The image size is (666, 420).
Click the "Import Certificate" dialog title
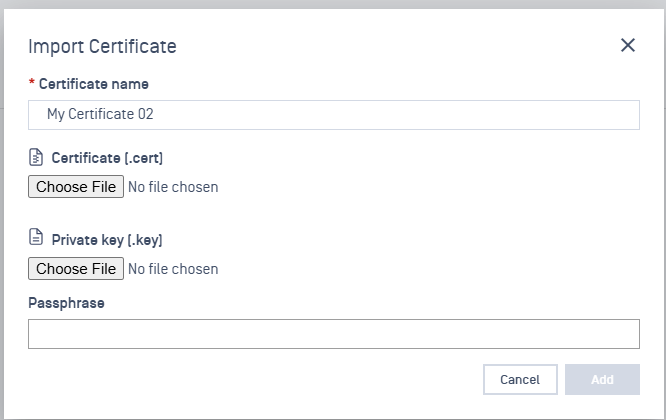coord(102,46)
